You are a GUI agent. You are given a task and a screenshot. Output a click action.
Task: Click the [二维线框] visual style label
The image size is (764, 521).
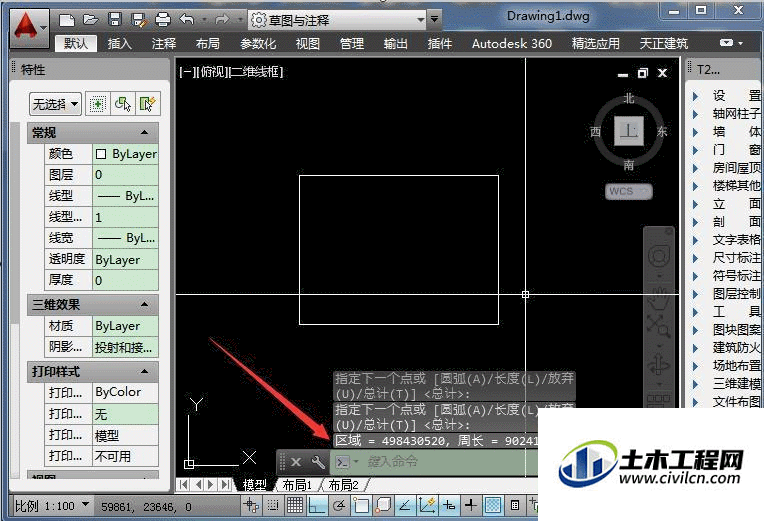click(255, 72)
